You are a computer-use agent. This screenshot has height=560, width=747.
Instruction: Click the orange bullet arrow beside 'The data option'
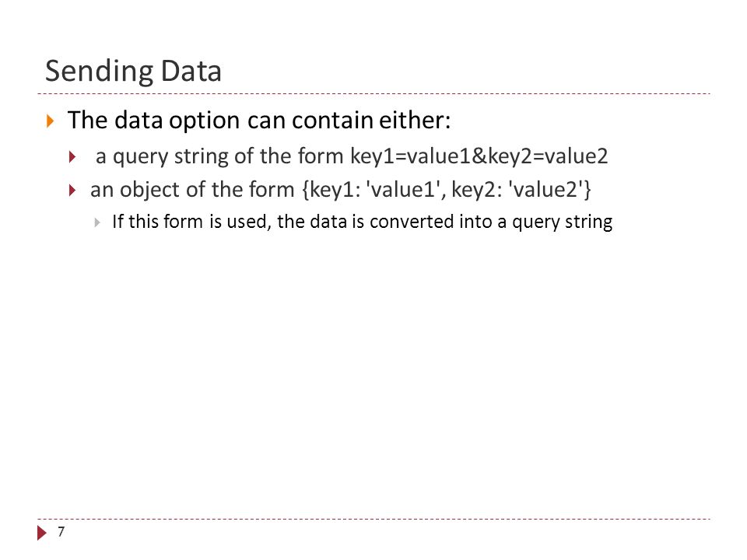click(x=50, y=121)
